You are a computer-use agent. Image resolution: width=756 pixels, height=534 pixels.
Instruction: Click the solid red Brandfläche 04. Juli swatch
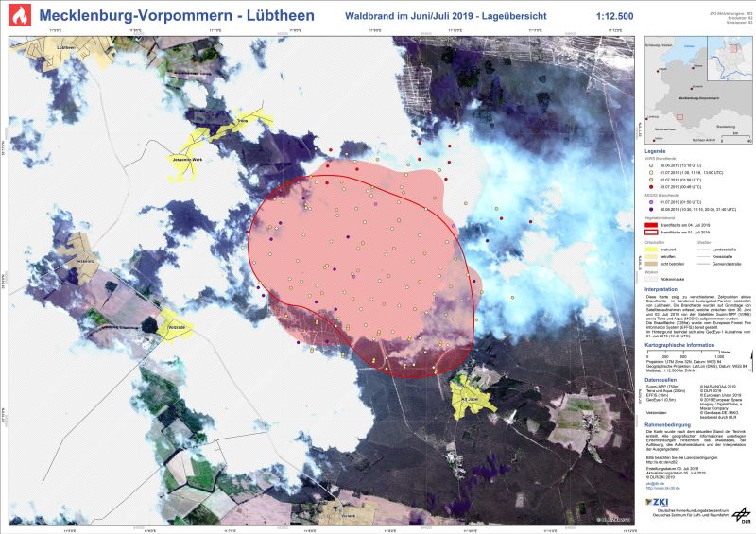(650, 224)
